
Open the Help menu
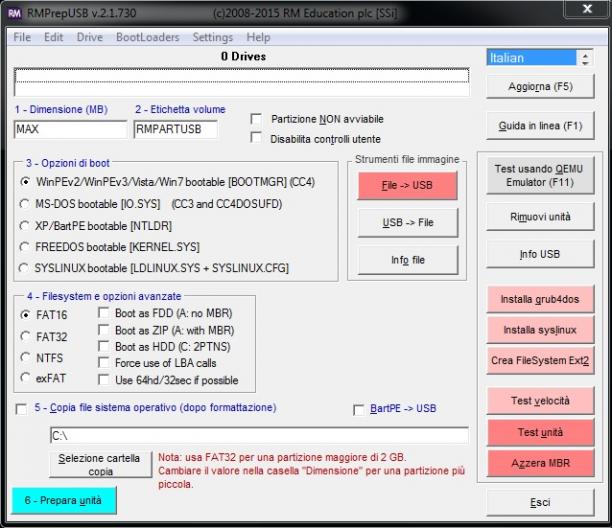258,37
